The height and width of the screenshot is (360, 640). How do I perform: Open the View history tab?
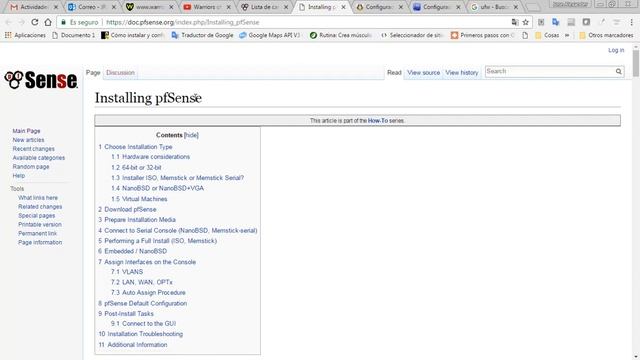[x=462, y=73]
